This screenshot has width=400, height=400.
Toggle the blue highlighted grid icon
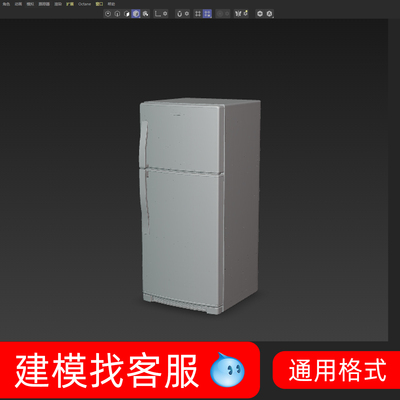coord(207,14)
